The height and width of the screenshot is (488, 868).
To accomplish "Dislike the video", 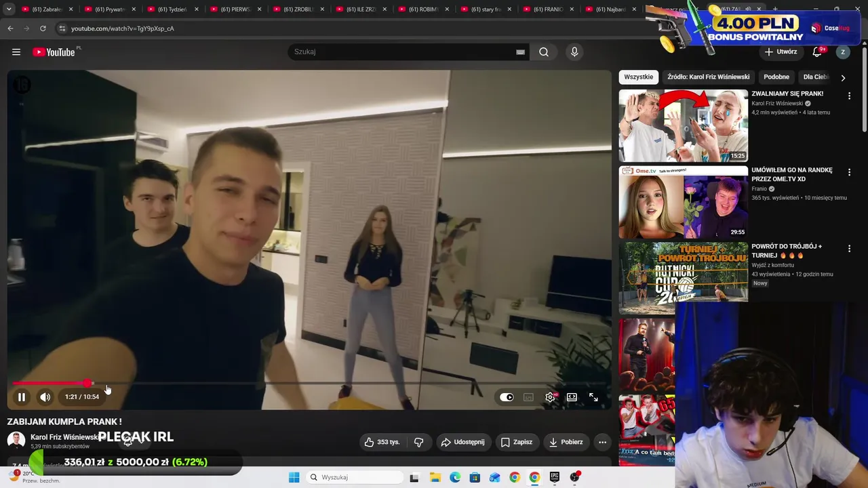I will pyautogui.click(x=418, y=442).
